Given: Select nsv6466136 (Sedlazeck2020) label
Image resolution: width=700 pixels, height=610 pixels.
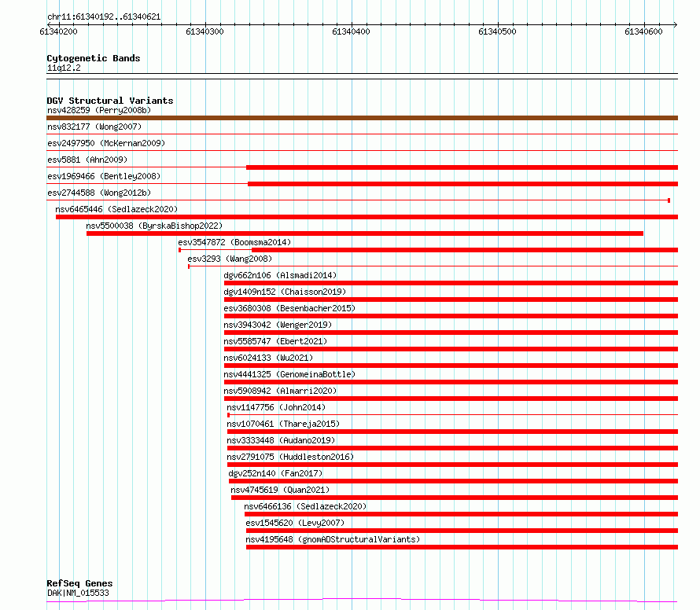Looking at the screenshot, I should [305, 506].
